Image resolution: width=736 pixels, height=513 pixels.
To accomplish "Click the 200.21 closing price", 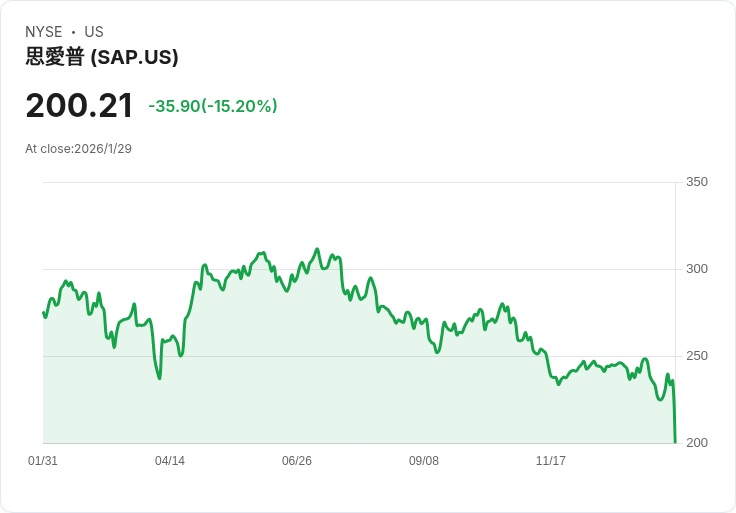I will (x=79, y=105).
